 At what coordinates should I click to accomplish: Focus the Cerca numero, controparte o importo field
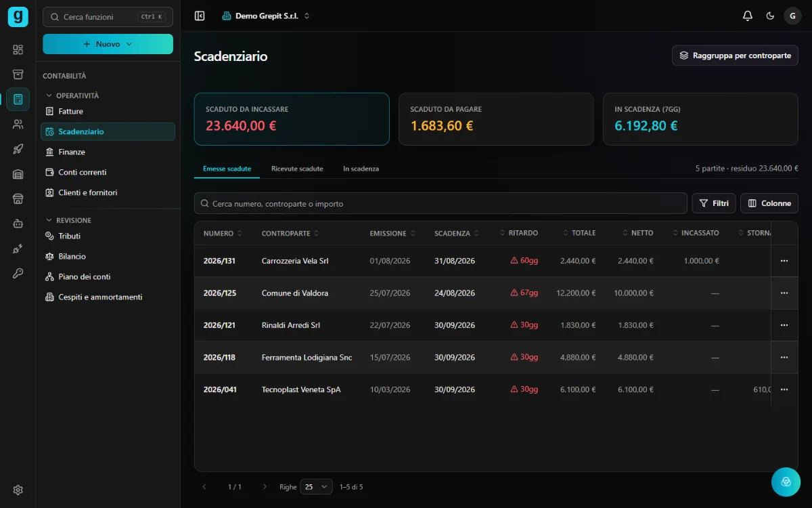441,203
